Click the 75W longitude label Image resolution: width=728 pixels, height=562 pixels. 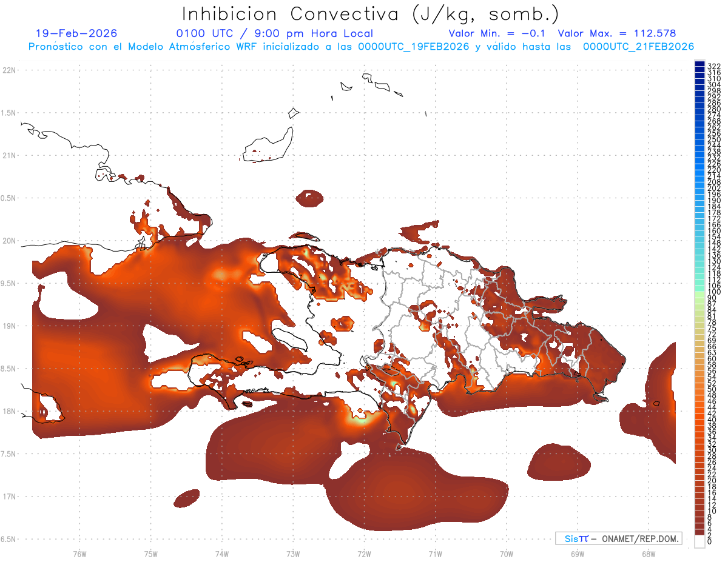tap(150, 554)
